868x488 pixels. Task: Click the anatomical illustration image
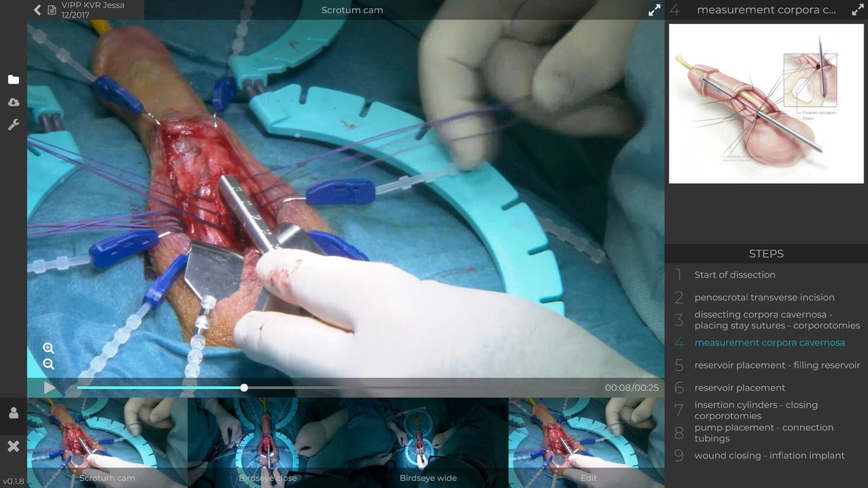tap(767, 104)
